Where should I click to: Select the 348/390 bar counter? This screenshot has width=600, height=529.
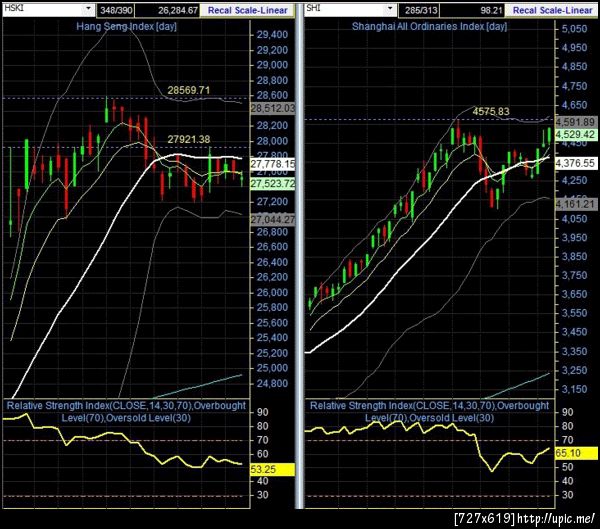point(116,10)
